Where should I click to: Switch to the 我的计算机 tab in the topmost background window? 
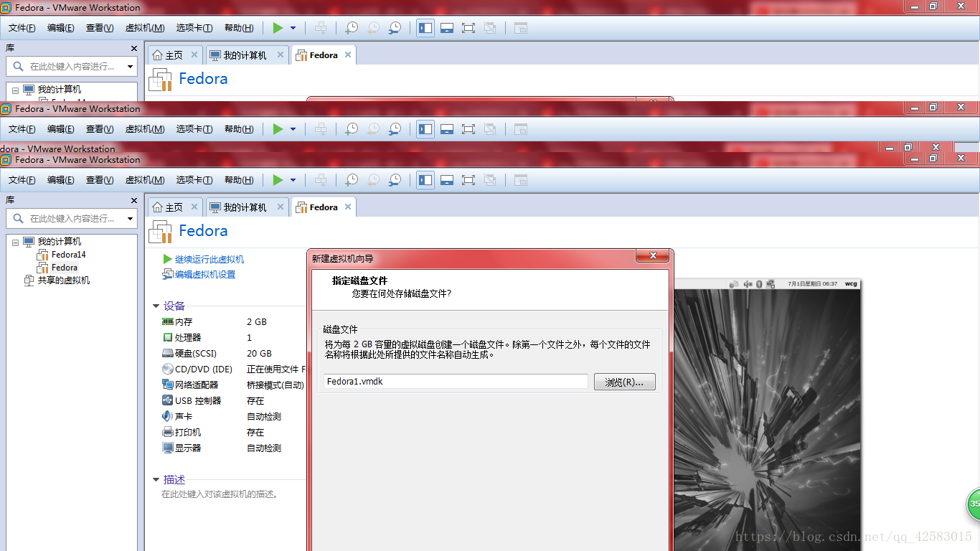[238, 55]
